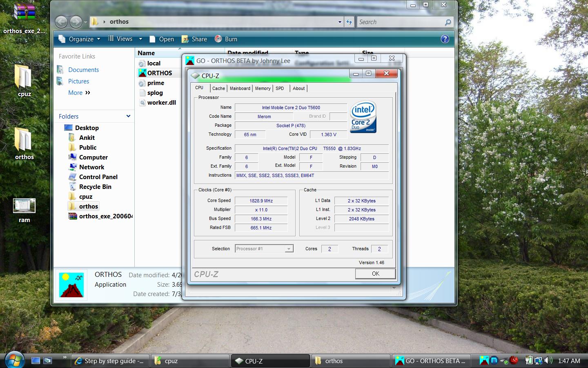The image size is (588, 368).
Task: Click the Windows Start orb
Action: (x=14, y=360)
